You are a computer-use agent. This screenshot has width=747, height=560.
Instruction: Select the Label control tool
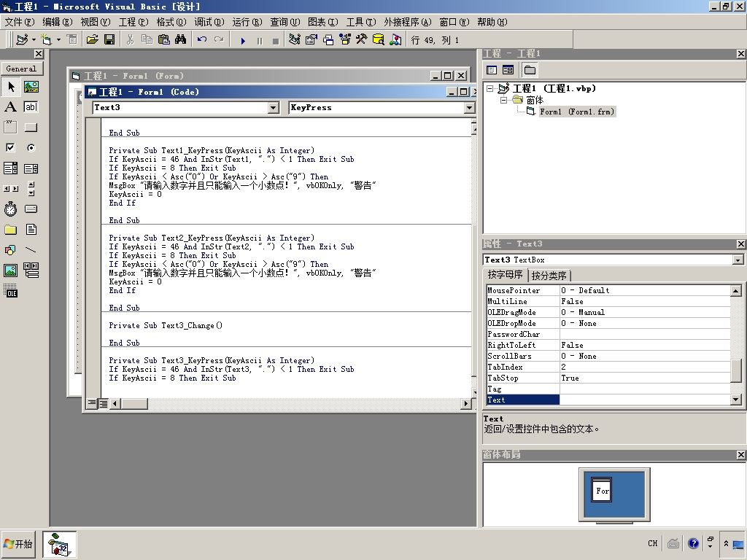(x=10, y=106)
